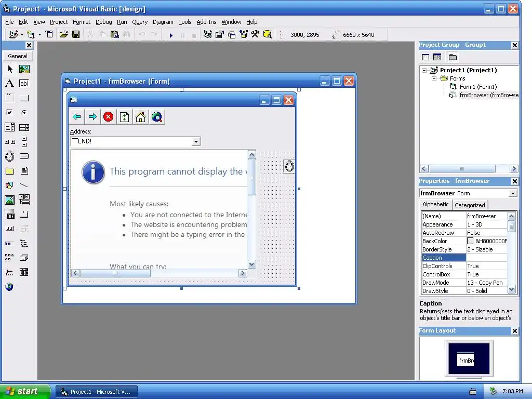This screenshot has width=532, height=399.
Task: Click the Start button on the taskbar
Action: point(25,392)
